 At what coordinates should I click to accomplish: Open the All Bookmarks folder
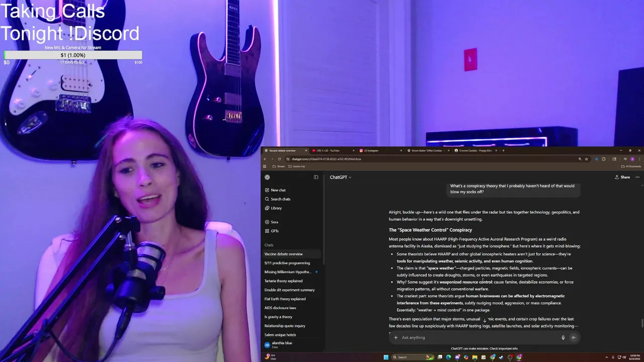[x=631, y=166]
